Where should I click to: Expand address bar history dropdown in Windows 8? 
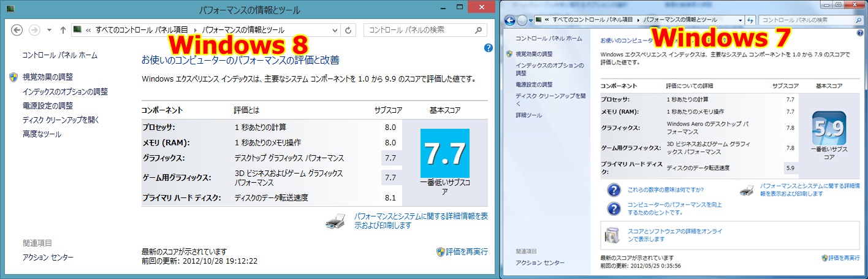335,29
